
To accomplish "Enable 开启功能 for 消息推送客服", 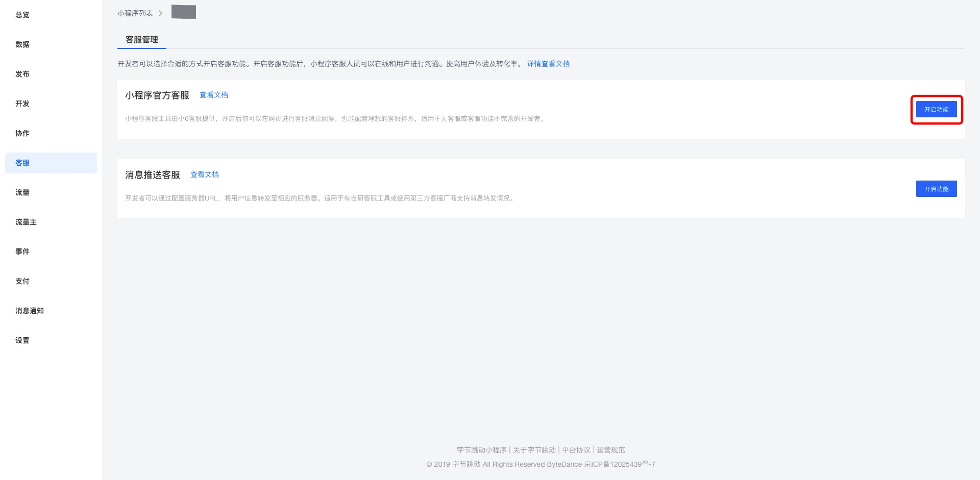I will coord(937,189).
